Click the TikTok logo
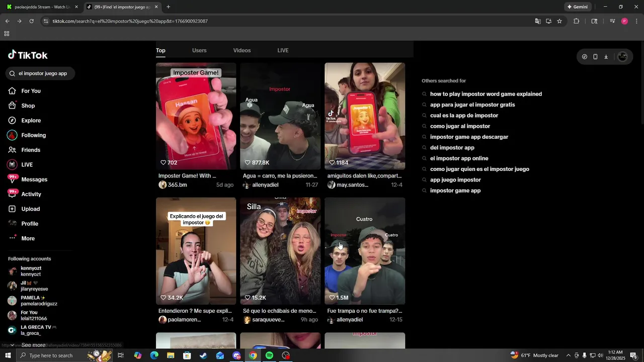Image resolution: width=644 pixels, height=362 pixels. (28, 55)
